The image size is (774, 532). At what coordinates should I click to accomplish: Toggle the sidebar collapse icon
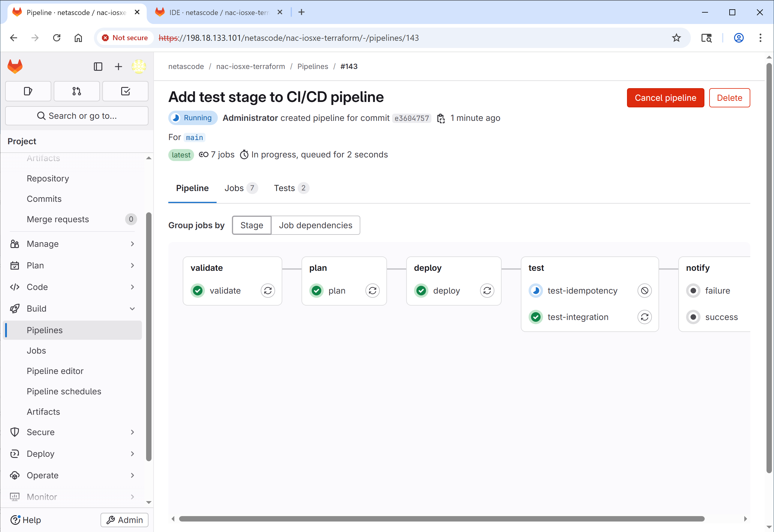98,67
